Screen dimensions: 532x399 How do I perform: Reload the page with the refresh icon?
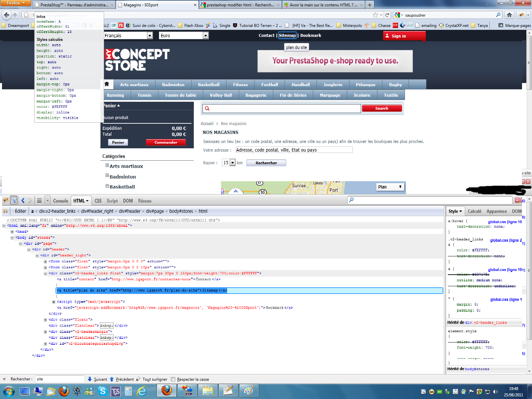pyautogui.click(x=387, y=15)
